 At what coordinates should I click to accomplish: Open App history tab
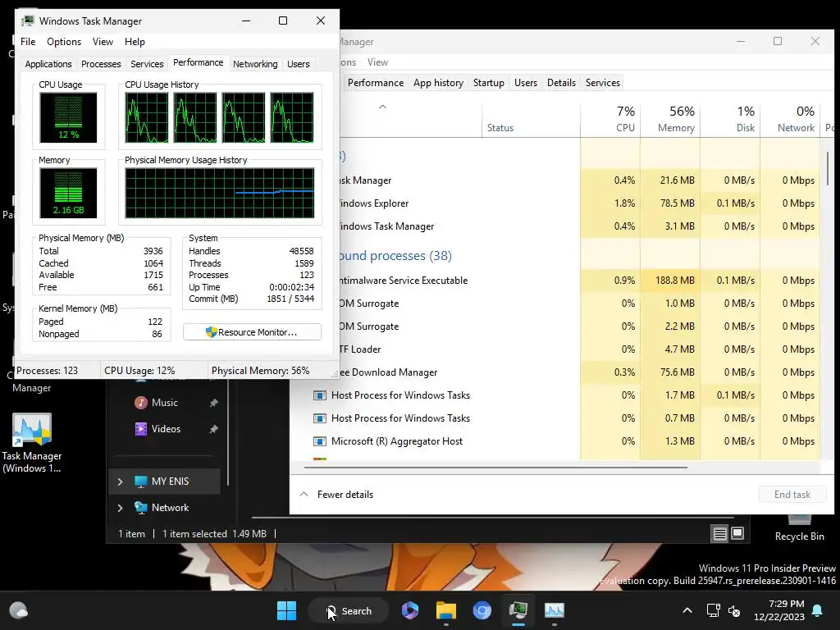pyautogui.click(x=438, y=83)
